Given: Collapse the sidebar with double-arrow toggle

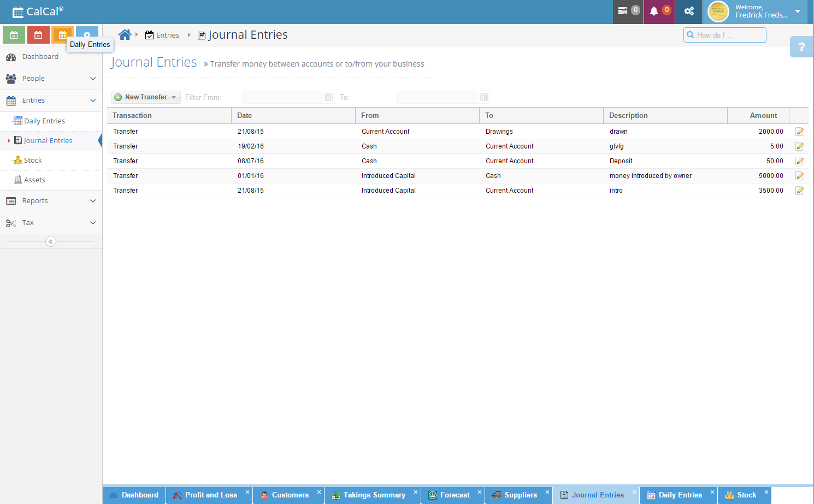Looking at the screenshot, I should [x=51, y=241].
